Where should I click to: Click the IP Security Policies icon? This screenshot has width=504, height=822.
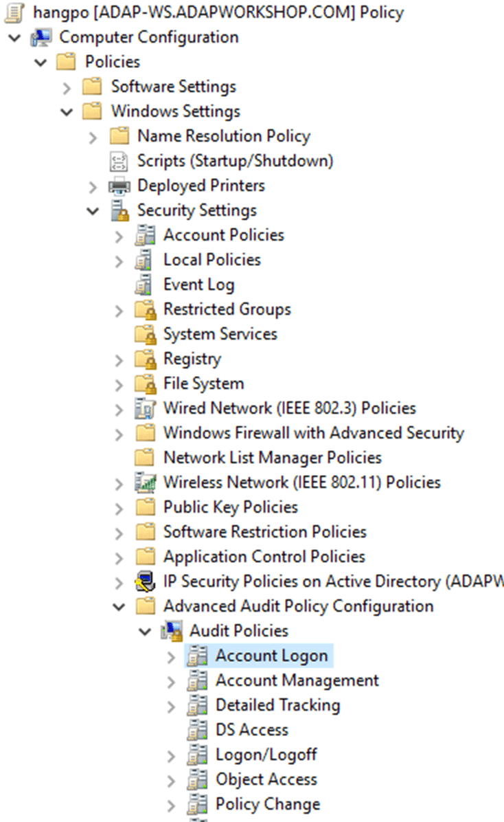[x=145, y=581]
